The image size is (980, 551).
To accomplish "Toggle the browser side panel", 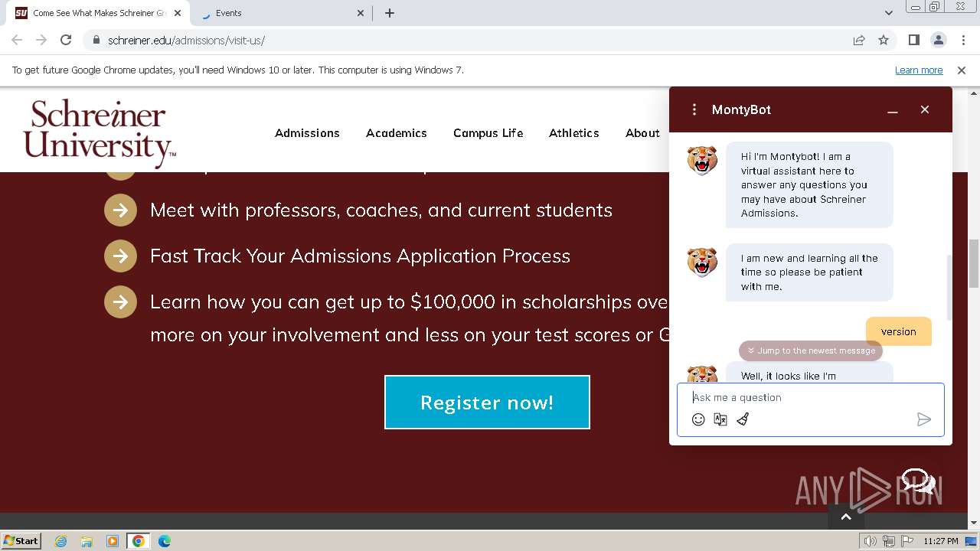I will pos(913,40).
